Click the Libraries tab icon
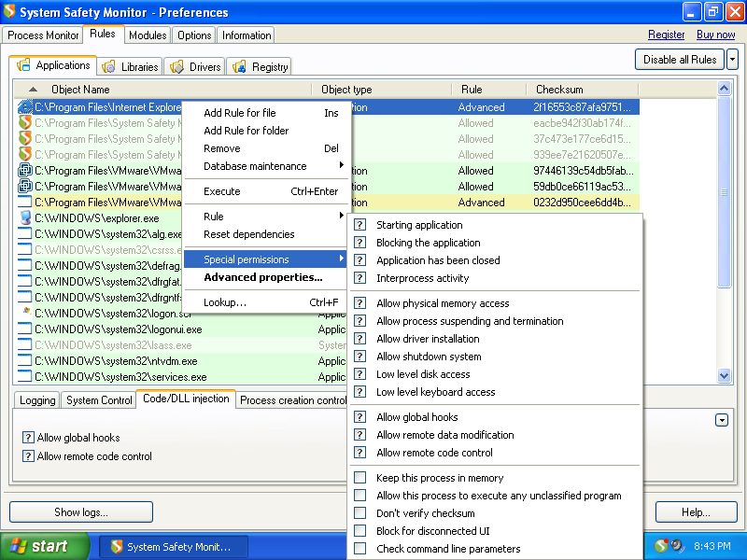 [109, 66]
